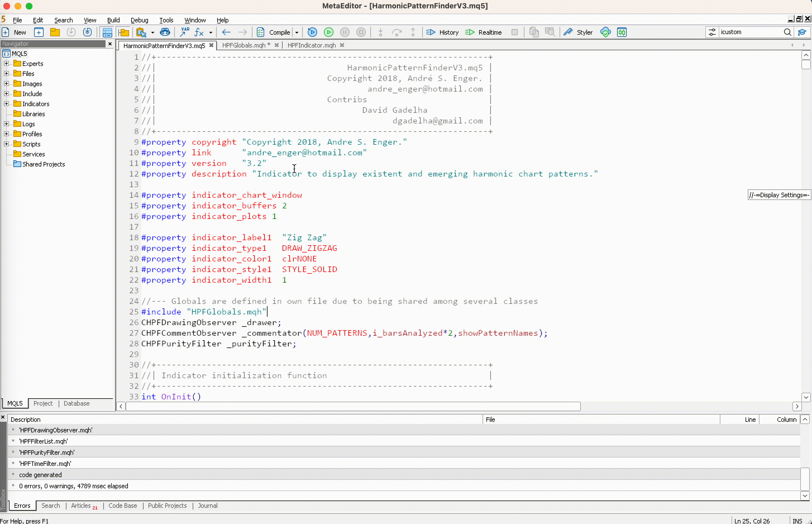Click the Step Into arrow icon
Image resolution: width=812 pixels, height=524 pixels.
(381, 32)
